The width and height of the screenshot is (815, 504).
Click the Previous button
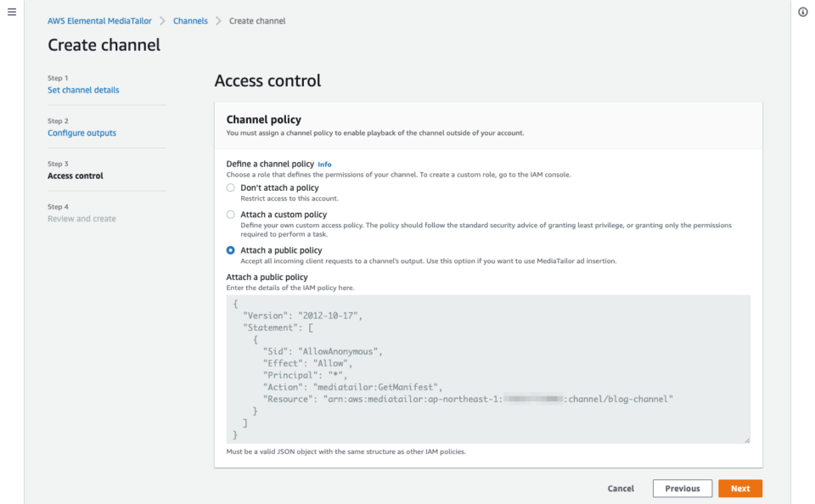(x=683, y=488)
